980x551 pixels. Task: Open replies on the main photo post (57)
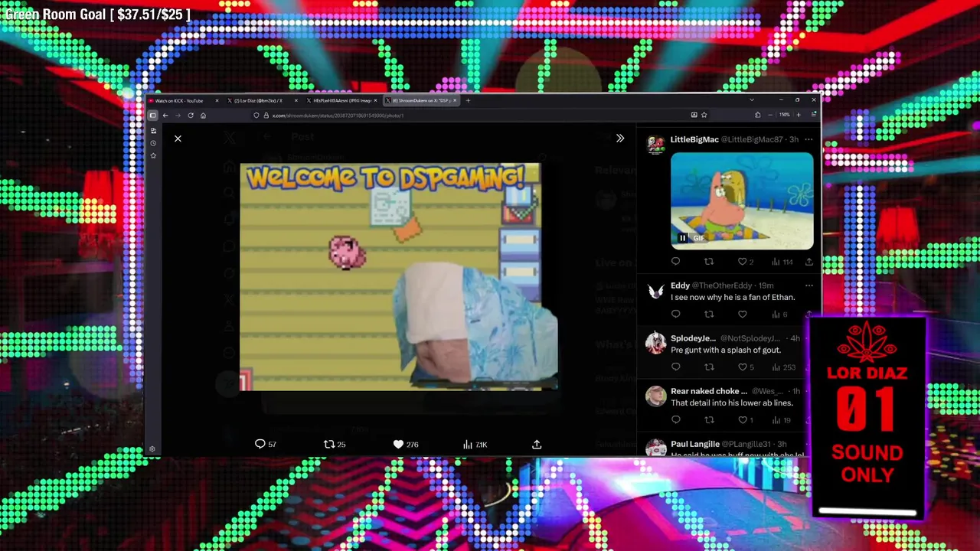pyautogui.click(x=266, y=444)
